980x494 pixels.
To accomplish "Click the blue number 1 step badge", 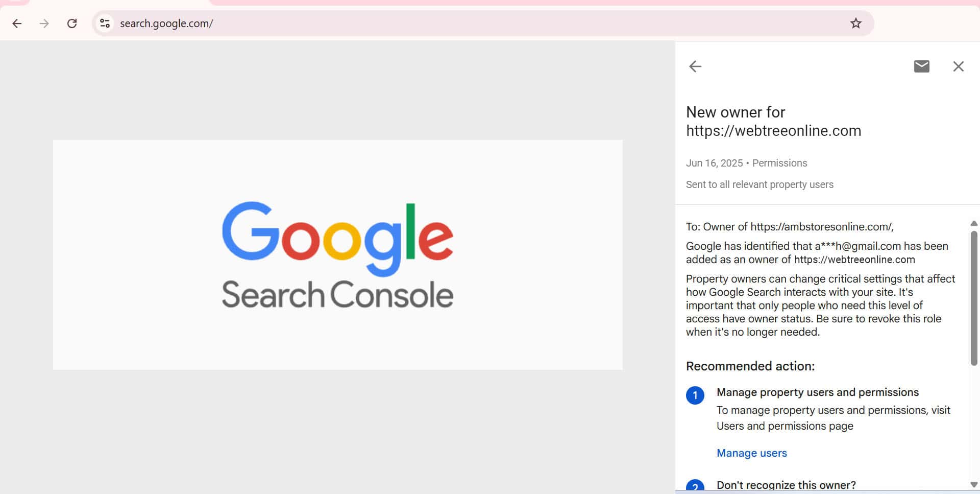I will (x=695, y=395).
